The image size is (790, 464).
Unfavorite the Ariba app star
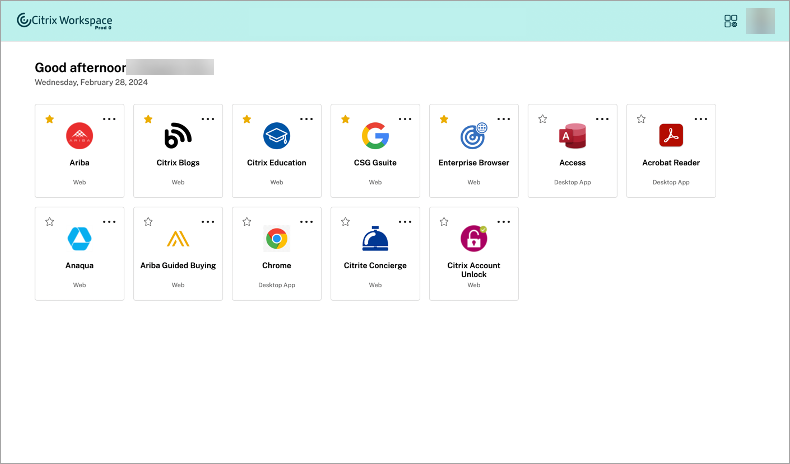(x=49, y=119)
